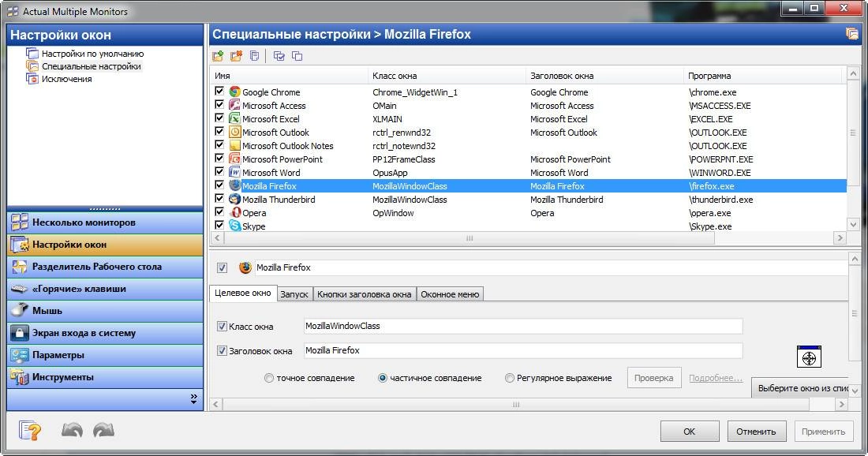Click the Microsoft Outlook Notes icon in list
Screen dimensions: 868x456
click(x=234, y=145)
